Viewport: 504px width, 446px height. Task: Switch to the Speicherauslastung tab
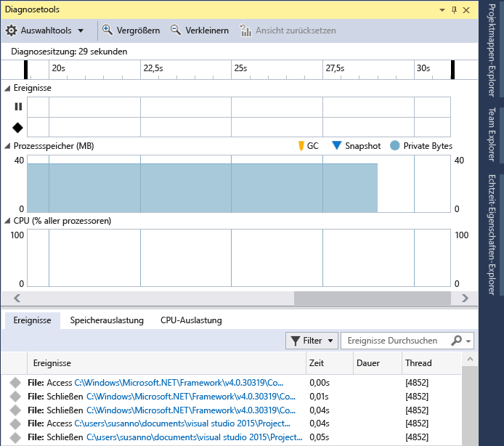tap(107, 320)
